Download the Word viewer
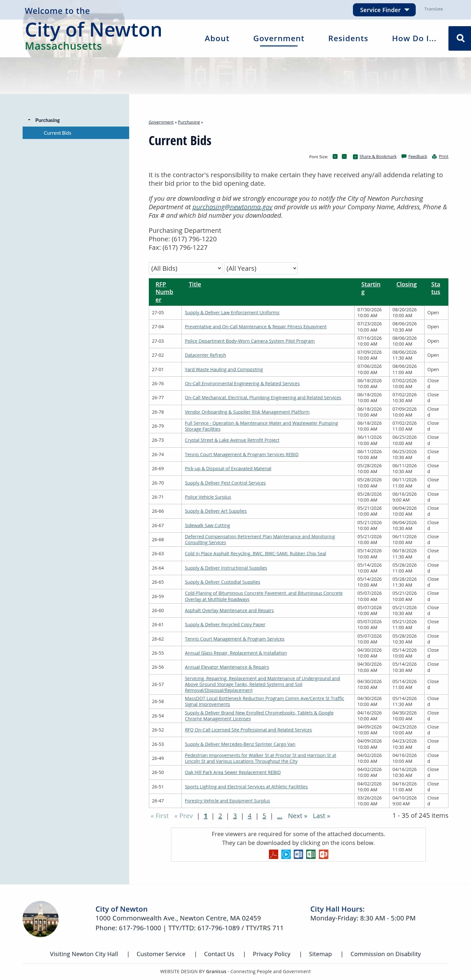This screenshot has height=980, width=471. (299, 854)
